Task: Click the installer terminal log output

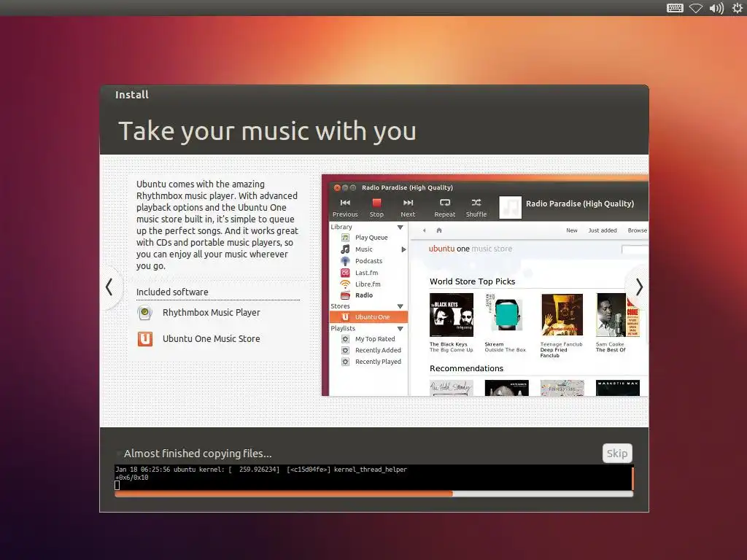Action: tap(373, 477)
